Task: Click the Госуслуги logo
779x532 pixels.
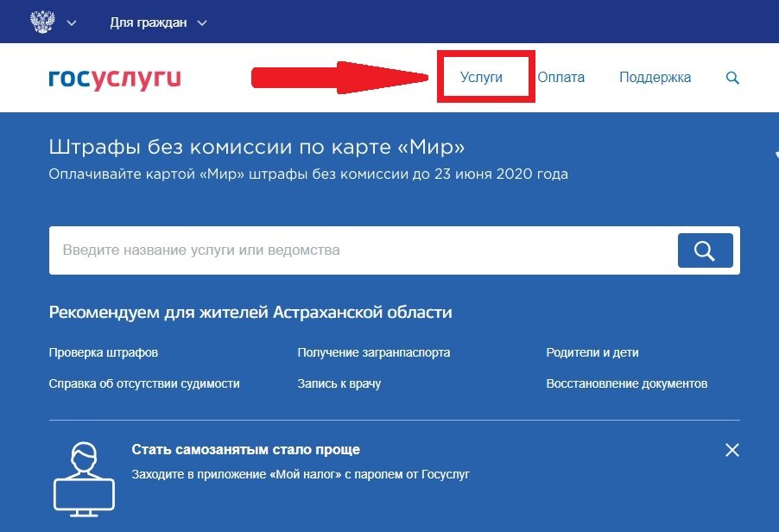Action: coord(115,79)
